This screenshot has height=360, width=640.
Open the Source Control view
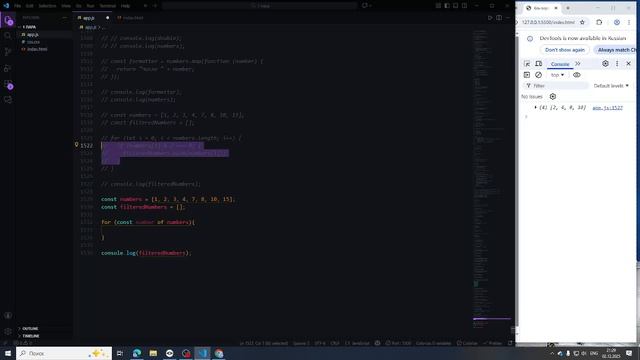(8, 52)
